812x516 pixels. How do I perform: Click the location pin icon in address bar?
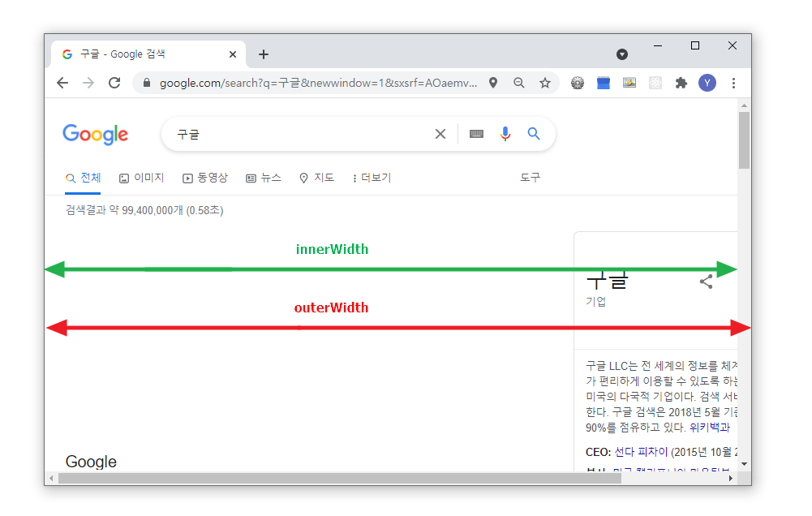(493, 83)
